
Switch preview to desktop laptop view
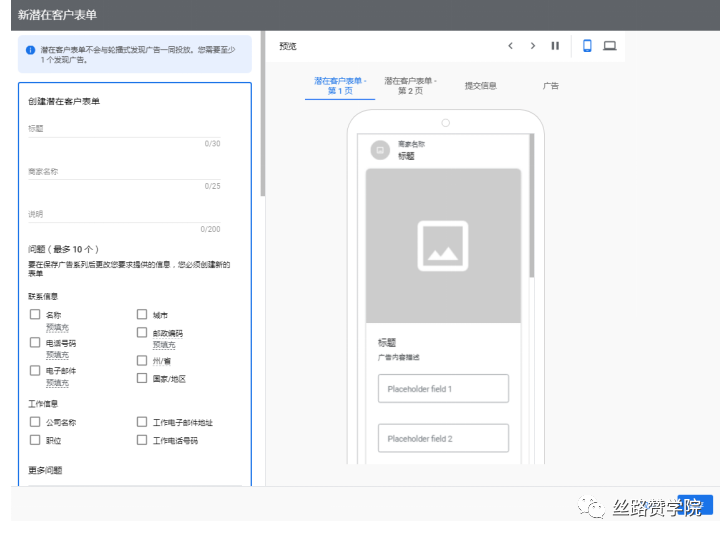tap(610, 46)
